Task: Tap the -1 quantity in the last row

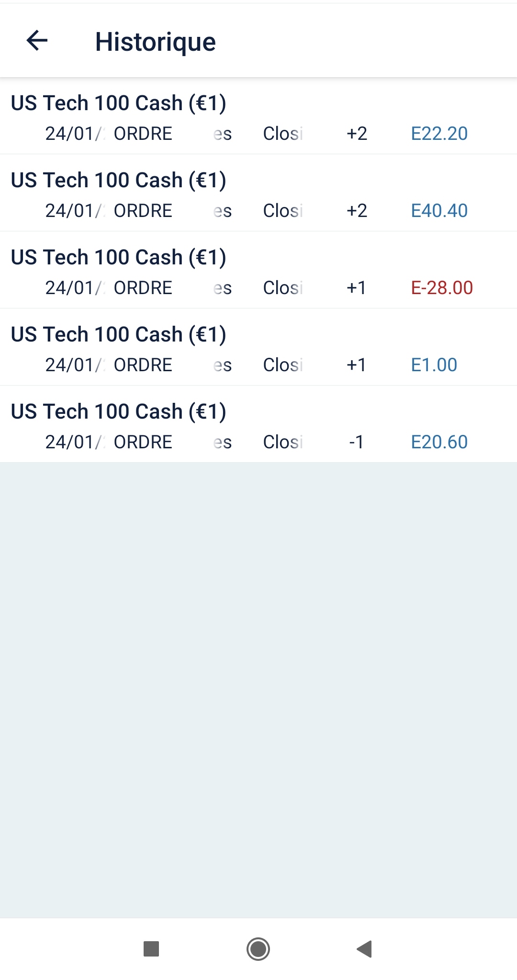Action: [x=356, y=442]
